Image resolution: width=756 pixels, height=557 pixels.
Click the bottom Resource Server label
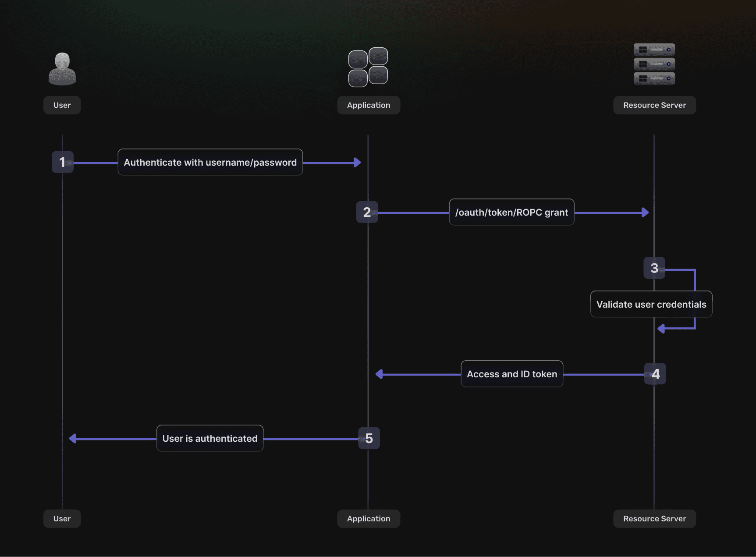coord(654,518)
